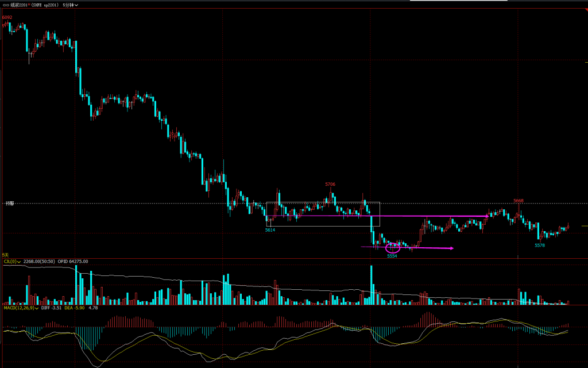Viewport: 588px width, 368px height.
Task: Open the 5分钟 timeframe dropdown
Action: click(x=71, y=4)
